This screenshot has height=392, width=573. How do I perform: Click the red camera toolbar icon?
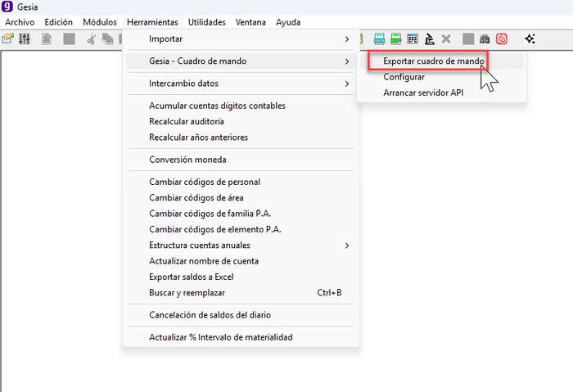[x=501, y=38]
